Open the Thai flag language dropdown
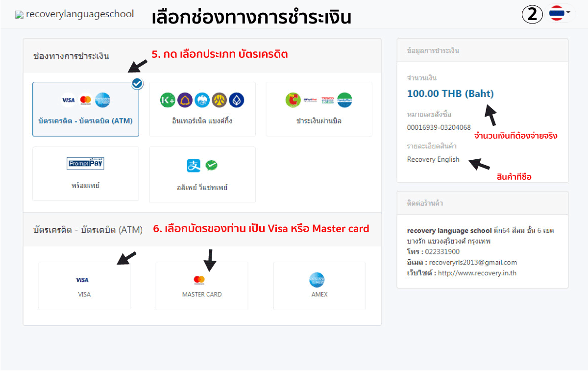This screenshot has height=392, width=588. pos(560,13)
